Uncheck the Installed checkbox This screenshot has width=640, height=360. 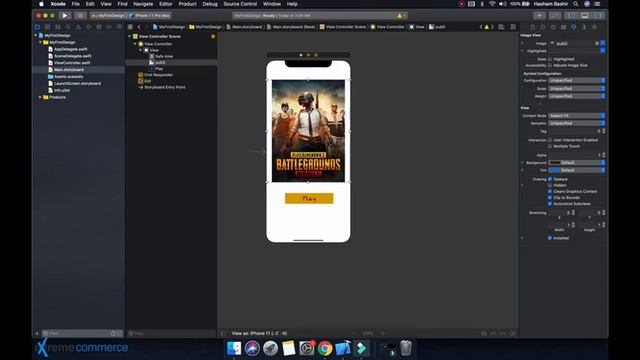coord(550,238)
